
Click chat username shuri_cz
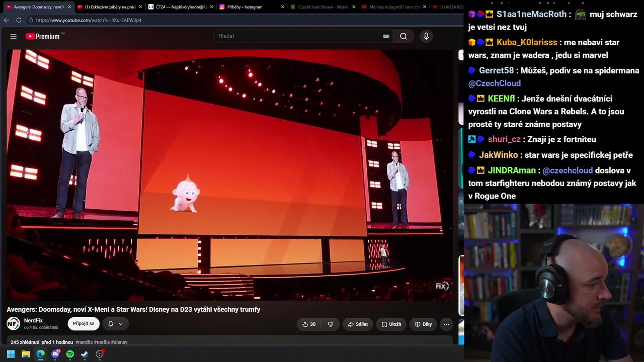[504, 139]
